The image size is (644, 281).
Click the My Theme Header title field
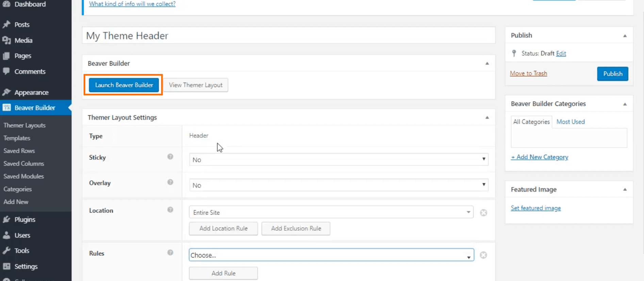point(288,35)
